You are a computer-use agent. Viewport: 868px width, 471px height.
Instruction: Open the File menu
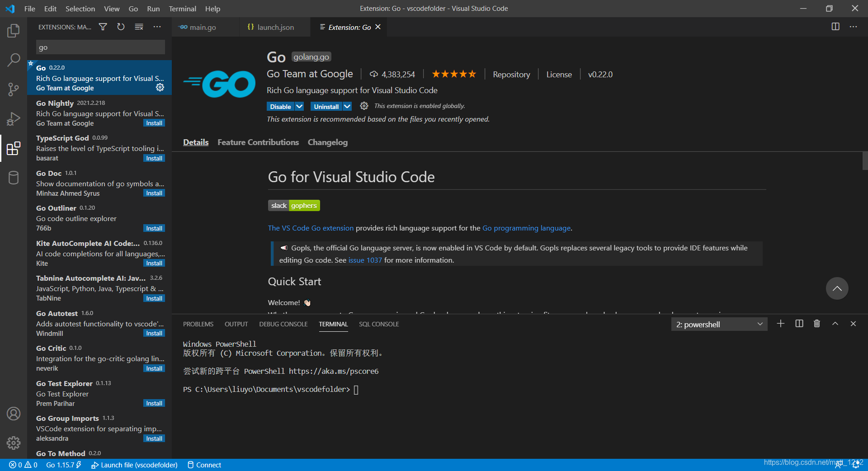tap(29, 9)
